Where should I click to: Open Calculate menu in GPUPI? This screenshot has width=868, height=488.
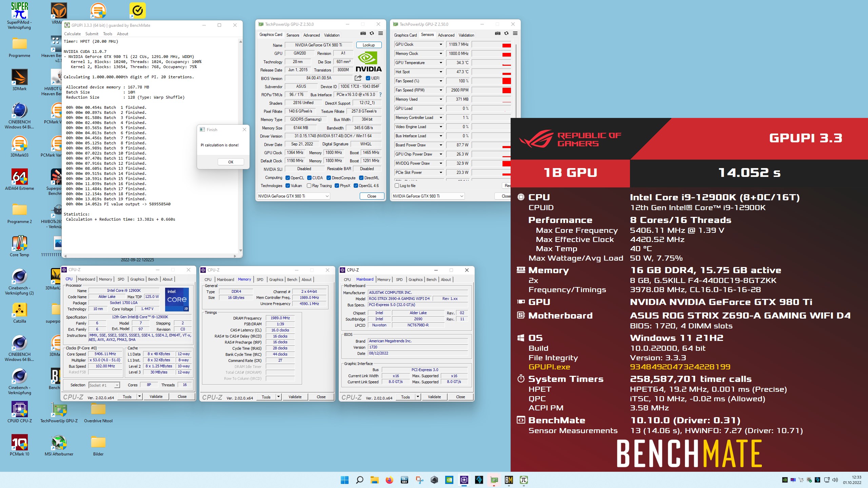pos(72,34)
